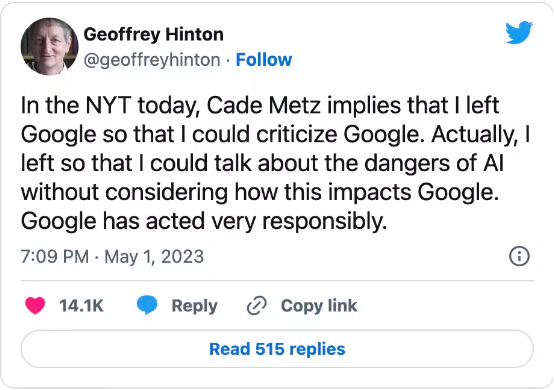This screenshot has height=390, width=554.
Task: Click the blue reply speech bubble icon
Action: (147, 306)
